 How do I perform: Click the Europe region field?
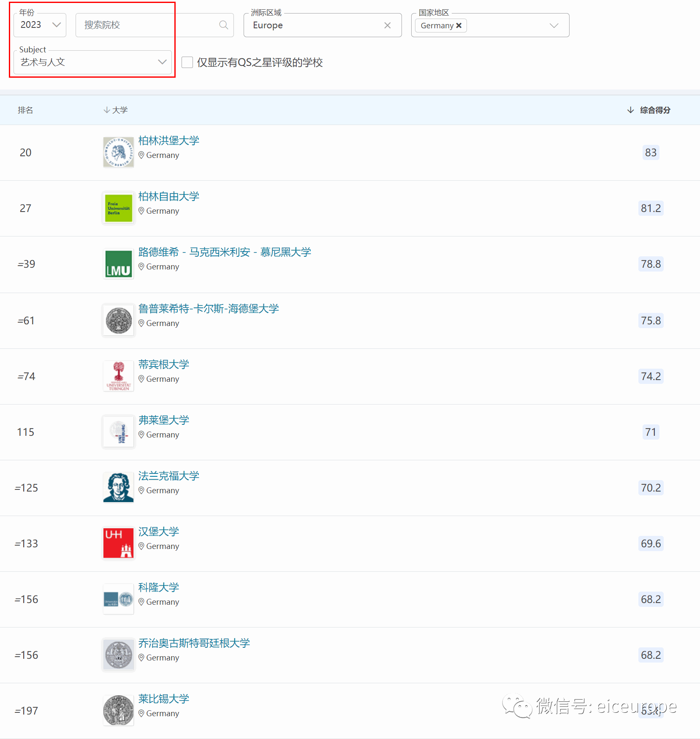[x=323, y=25]
